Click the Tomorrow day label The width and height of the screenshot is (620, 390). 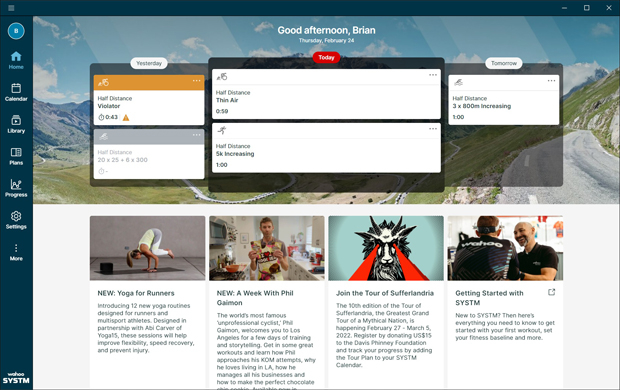click(504, 63)
